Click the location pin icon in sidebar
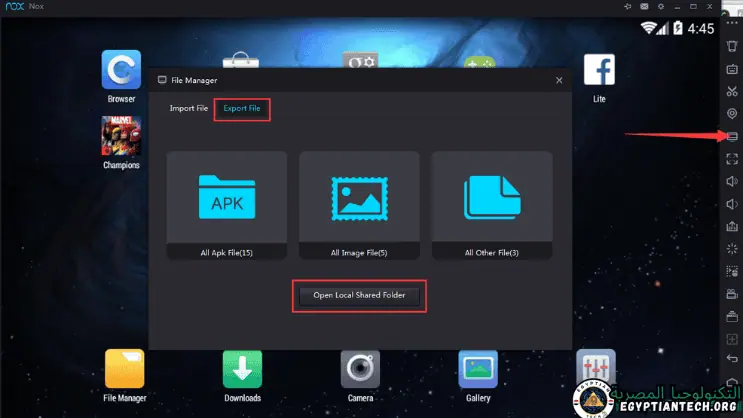This screenshot has height=418, width=743. [x=731, y=114]
